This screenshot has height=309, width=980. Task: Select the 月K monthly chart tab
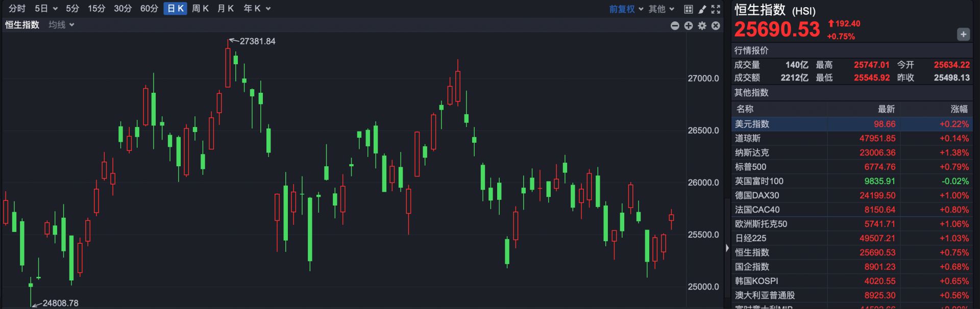pos(225,9)
